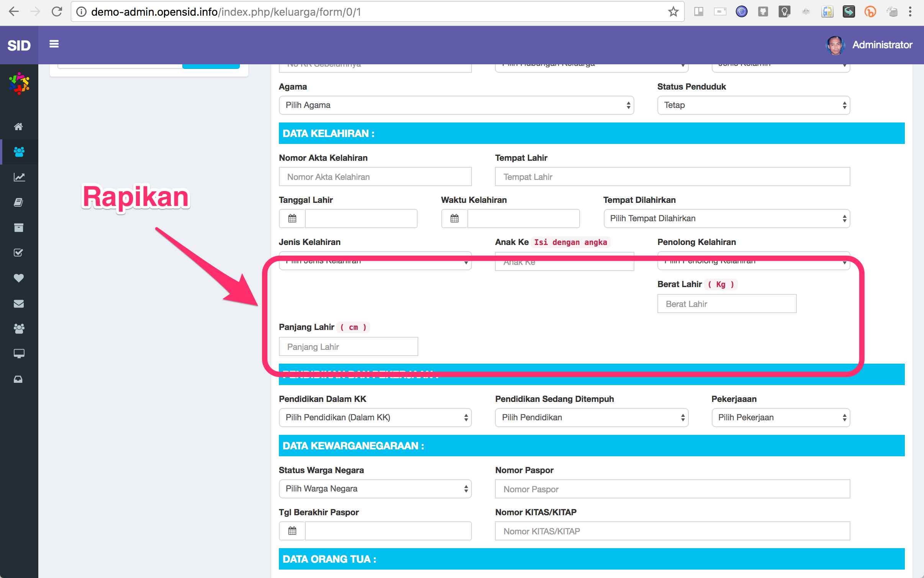Open Tanggal Lahir calendar icon
Screen dimensions: 924x578
pos(292,219)
